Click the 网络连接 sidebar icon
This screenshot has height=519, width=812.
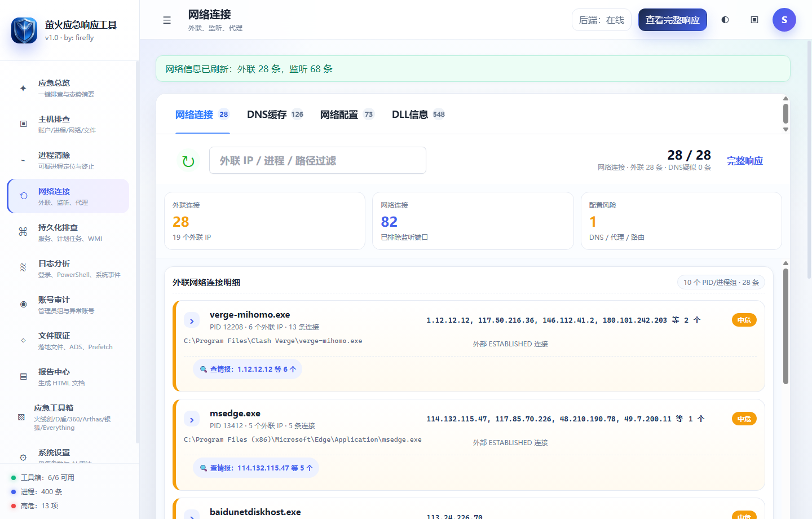pyautogui.click(x=23, y=196)
